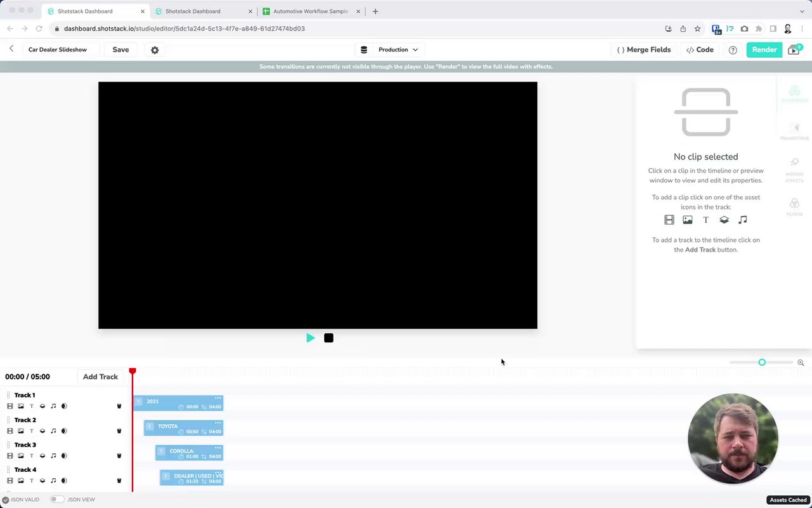812x508 pixels.
Task: Click the black video preview canvas
Action: [x=318, y=205]
